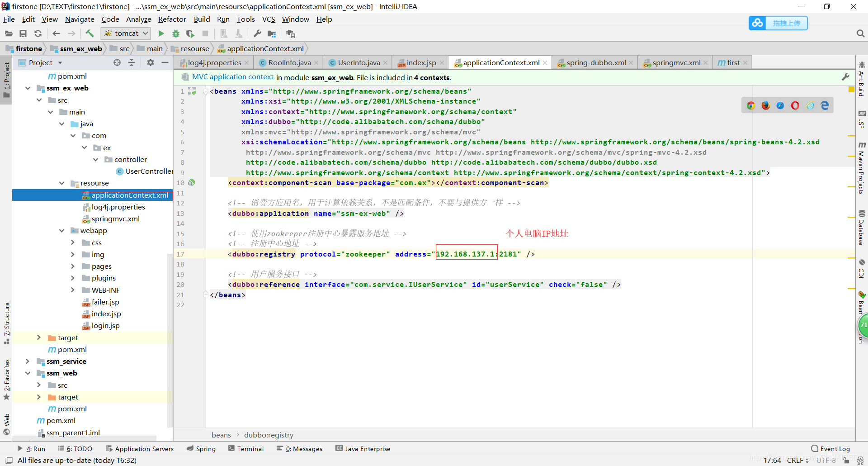This screenshot has width=868, height=466.
Task: Open file in Safari browser
Action: pyautogui.click(x=780, y=105)
